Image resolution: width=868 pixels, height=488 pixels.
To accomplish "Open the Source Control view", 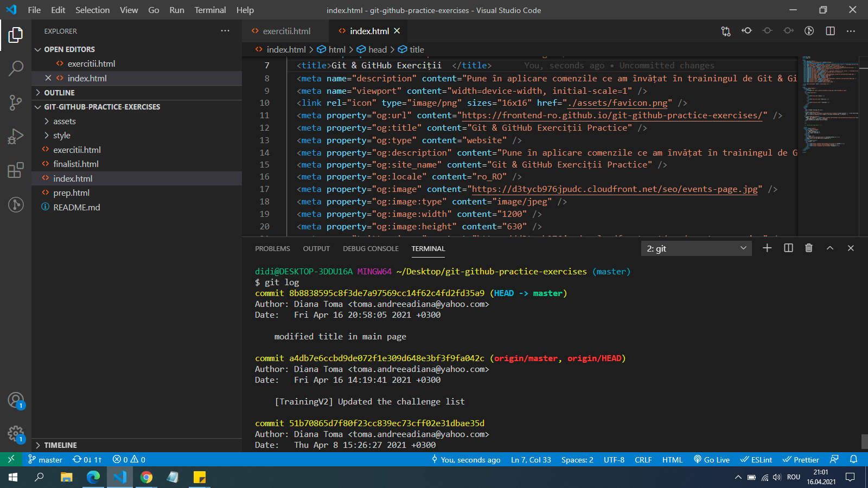I will click(16, 102).
